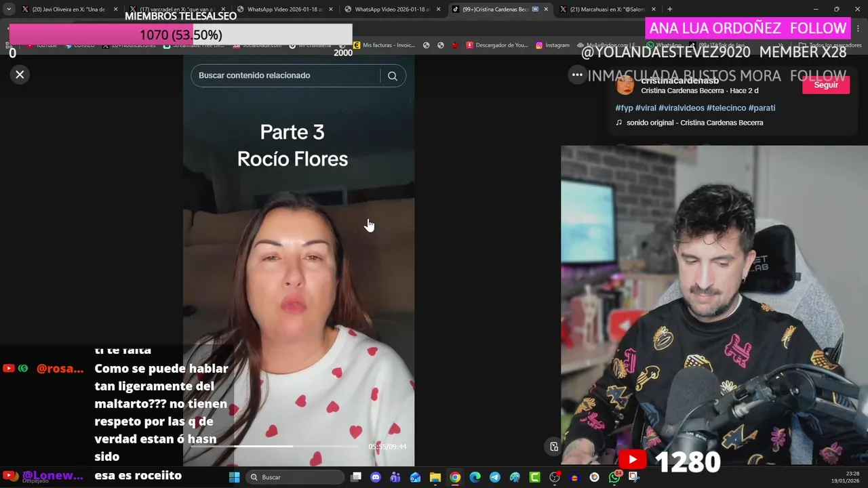Click the Chrome three-dot menu button
868x488 pixels.
[x=858, y=28]
